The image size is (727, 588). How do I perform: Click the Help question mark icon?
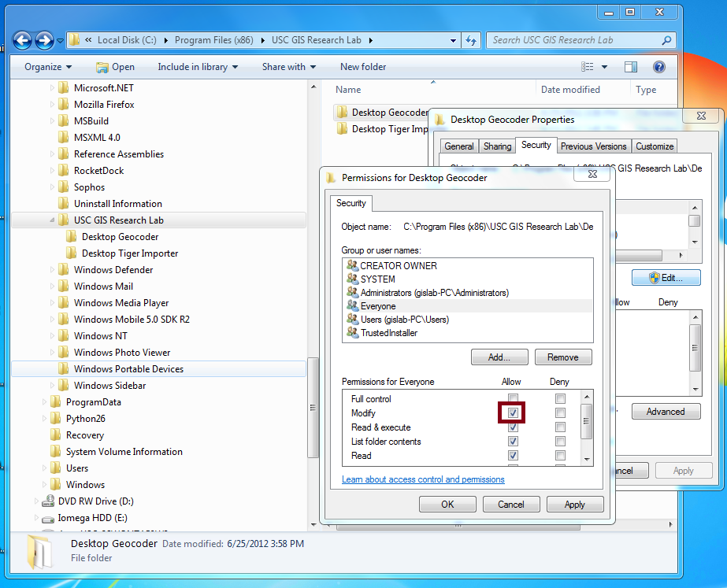(x=659, y=67)
